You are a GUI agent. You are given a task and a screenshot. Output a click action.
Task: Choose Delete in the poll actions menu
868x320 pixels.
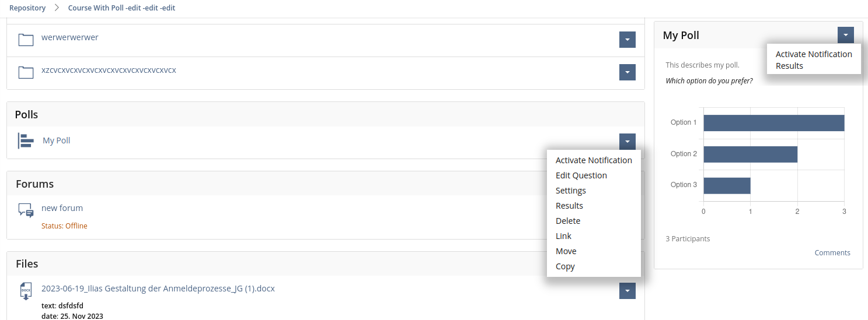(568, 221)
